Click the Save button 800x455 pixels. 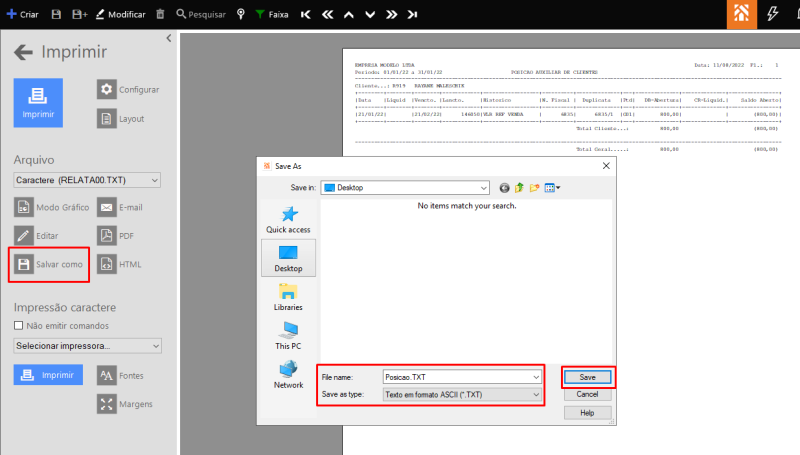coord(587,377)
